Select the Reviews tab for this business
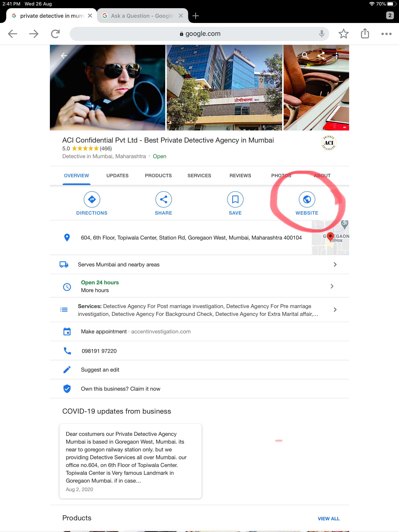This screenshot has width=399, height=532. [240, 175]
